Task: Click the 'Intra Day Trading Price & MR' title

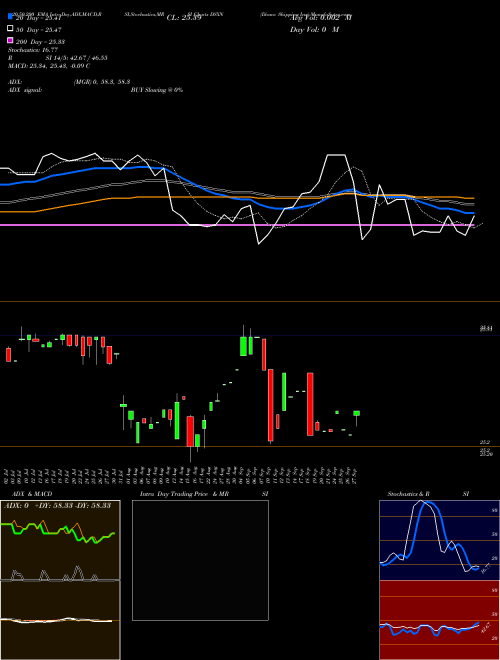Action: pos(184,494)
